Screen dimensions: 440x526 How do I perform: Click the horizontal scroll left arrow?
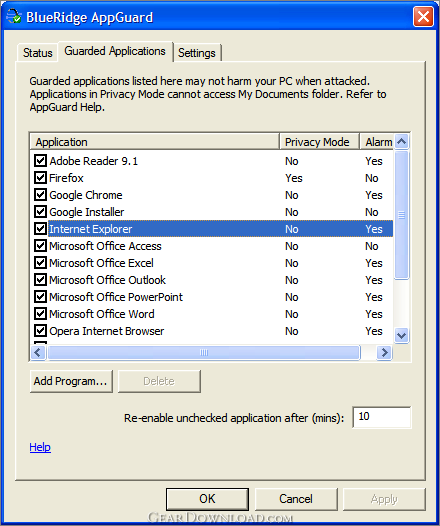[x=38, y=353]
